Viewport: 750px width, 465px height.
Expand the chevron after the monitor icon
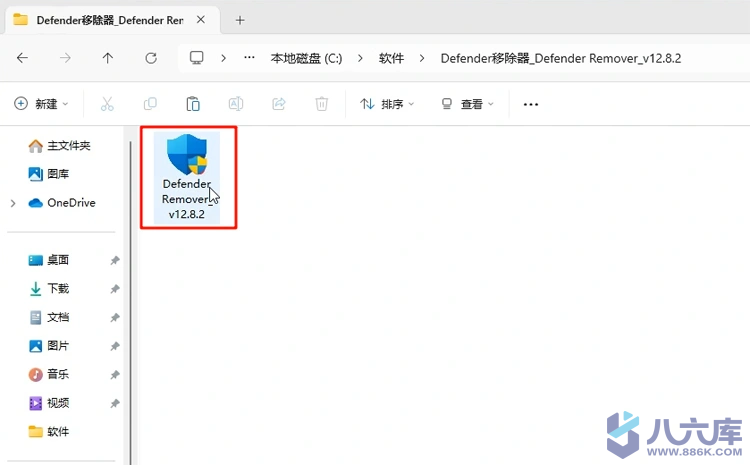click(223, 58)
